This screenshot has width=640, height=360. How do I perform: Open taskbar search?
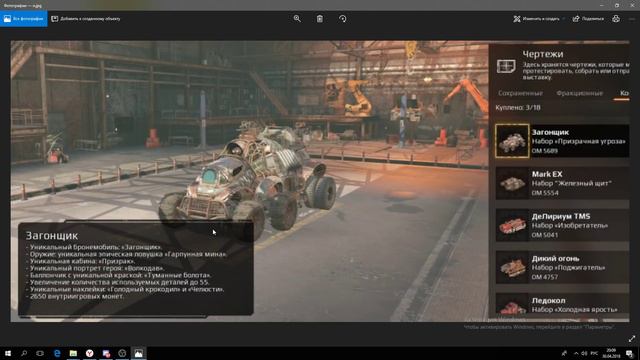click(x=24, y=353)
